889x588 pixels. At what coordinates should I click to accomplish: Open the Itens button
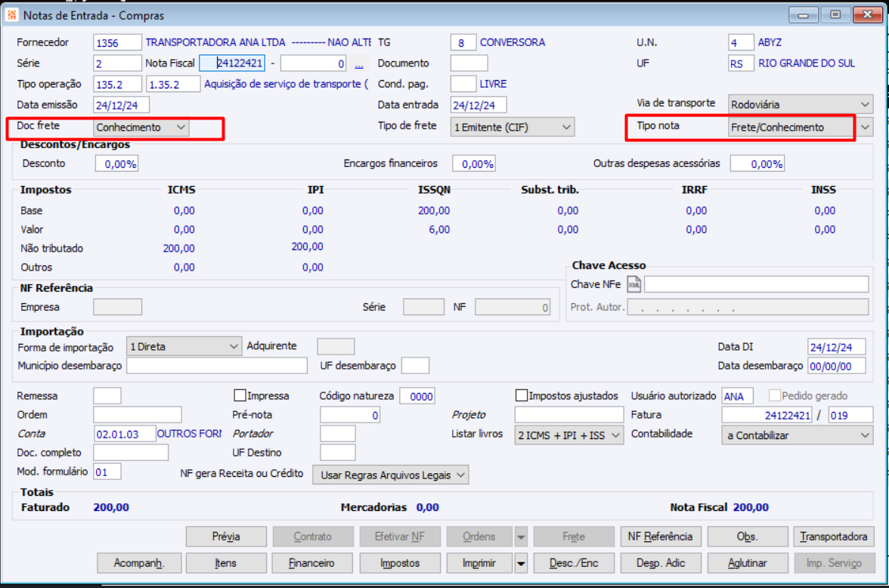226,563
